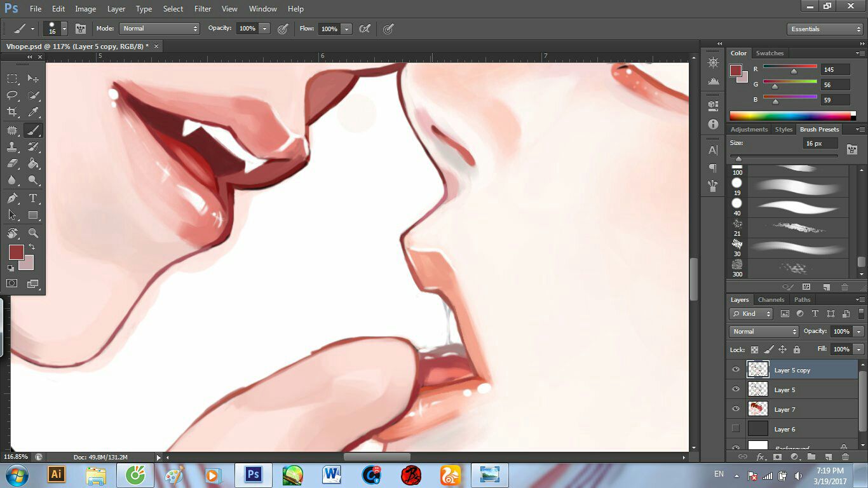Toggle lock transparent pixels in Layers panel
This screenshot has width=868, height=488.
[754, 349]
